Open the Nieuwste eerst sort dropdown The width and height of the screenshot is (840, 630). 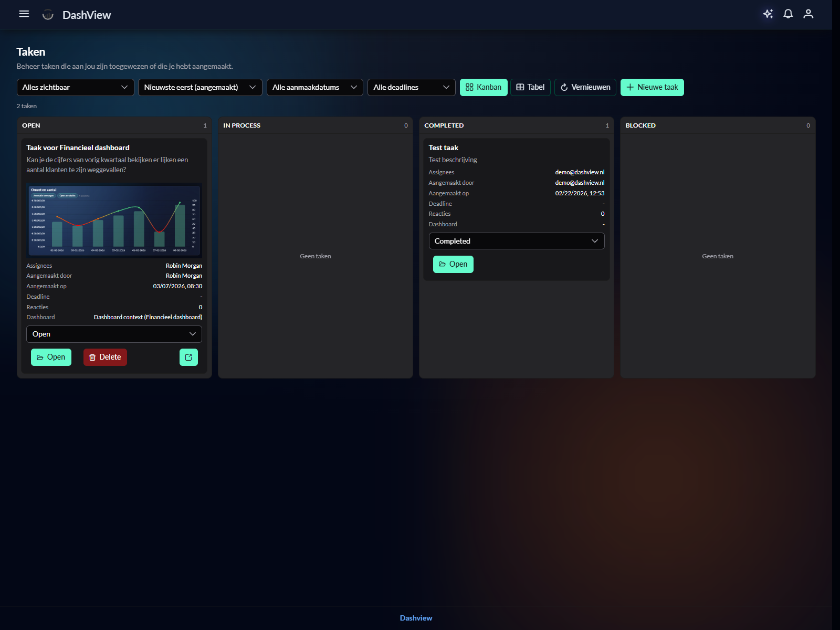[199, 88]
